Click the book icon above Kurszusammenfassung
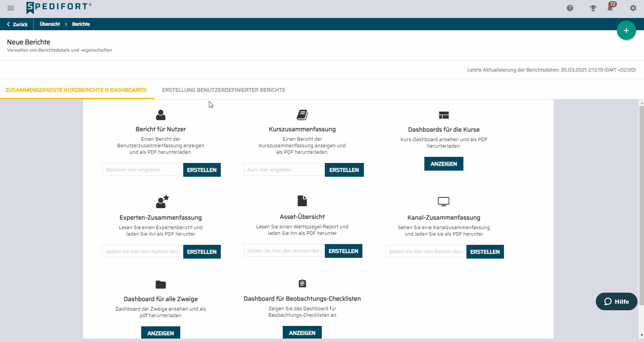644x342 pixels. 302,115
